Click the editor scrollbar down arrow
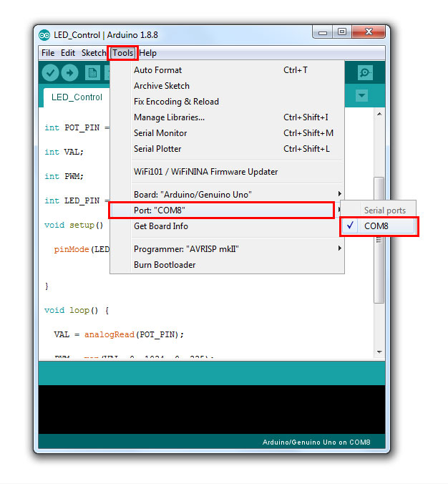 tap(379, 352)
